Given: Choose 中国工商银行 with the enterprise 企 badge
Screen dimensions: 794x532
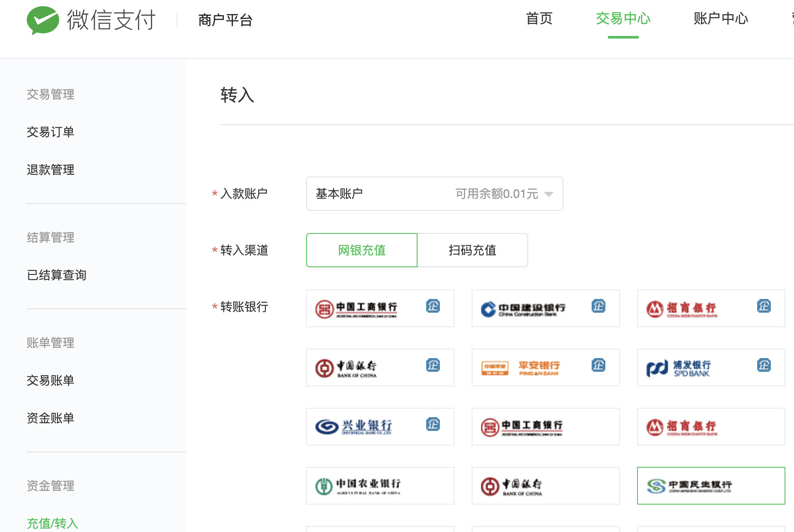Looking at the screenshot, I should point(380,308).
